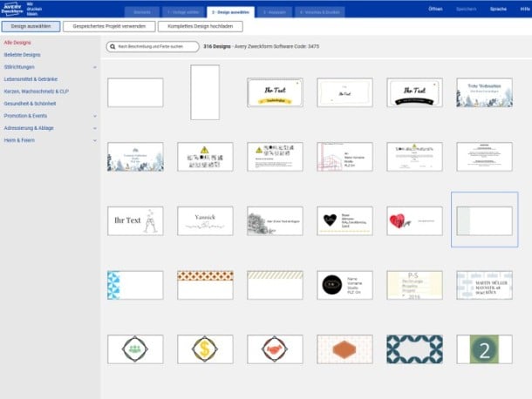This screenshot has height=399, width=532.
Task: Click the Avery Zweckform logo
Action: (12, 9)
